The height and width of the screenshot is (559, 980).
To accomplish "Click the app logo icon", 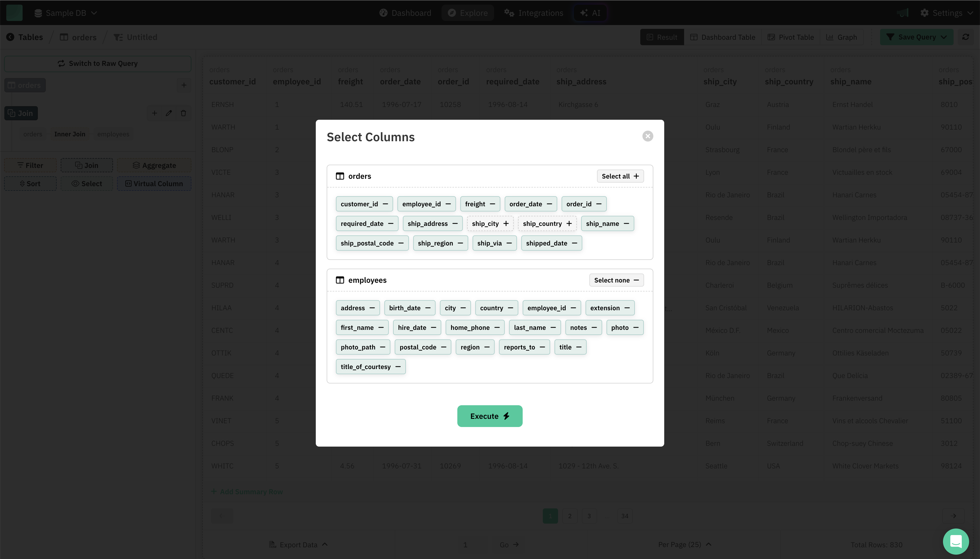I will tap(14, 13).
